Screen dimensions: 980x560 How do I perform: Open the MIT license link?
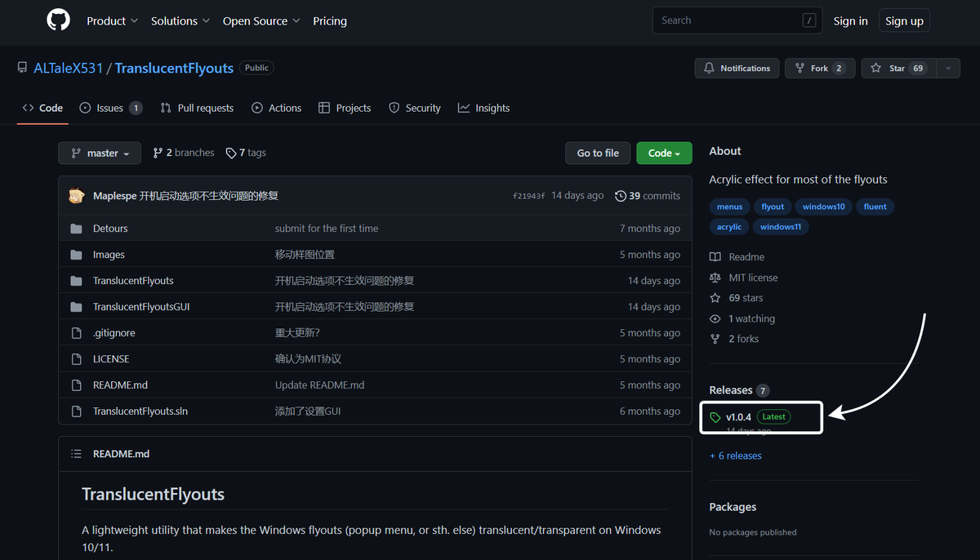(x=743, y=278)
